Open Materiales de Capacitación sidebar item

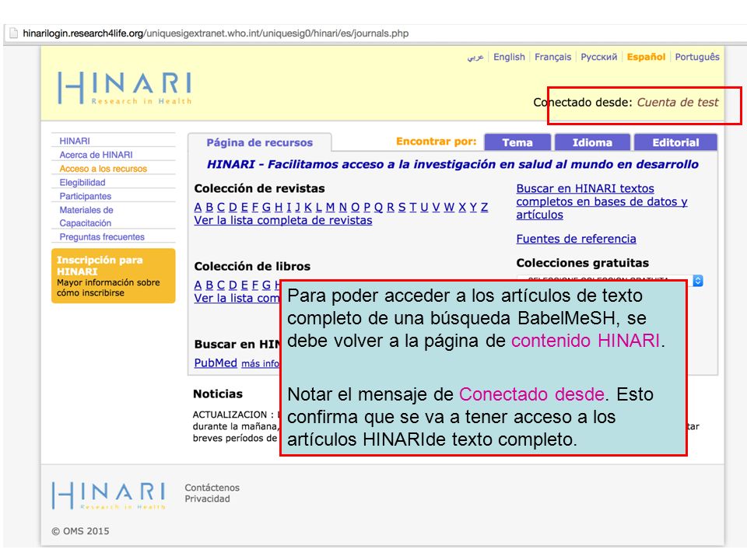(x=86, y=216)
